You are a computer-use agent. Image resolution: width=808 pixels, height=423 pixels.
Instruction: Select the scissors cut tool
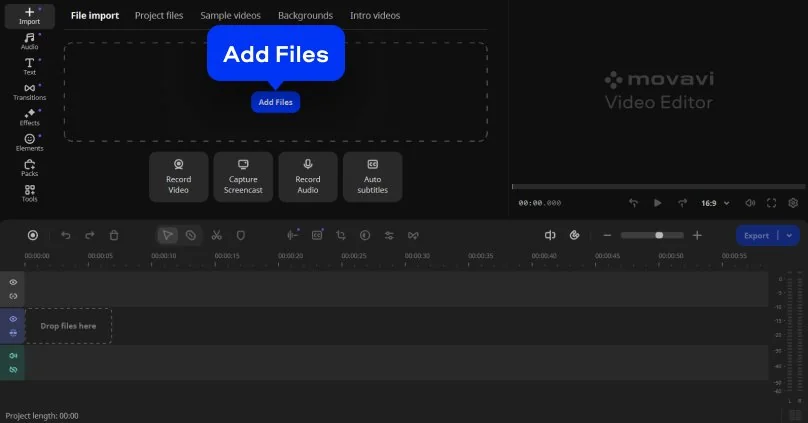[x=216, y=235]
